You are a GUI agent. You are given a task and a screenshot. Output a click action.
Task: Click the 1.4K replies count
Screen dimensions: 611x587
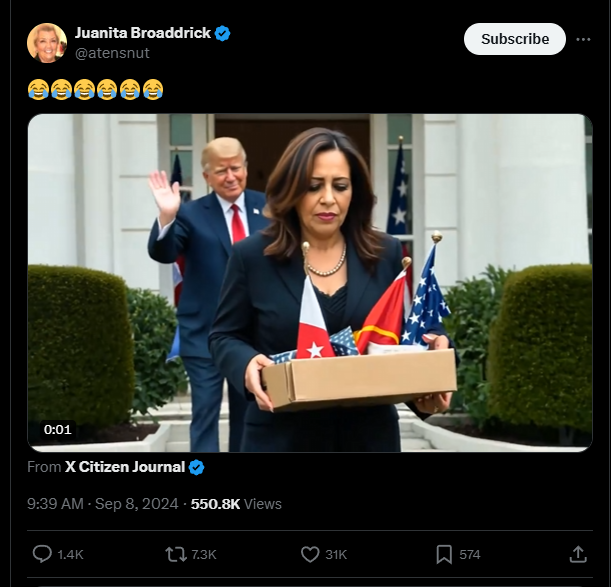point(71,555)
